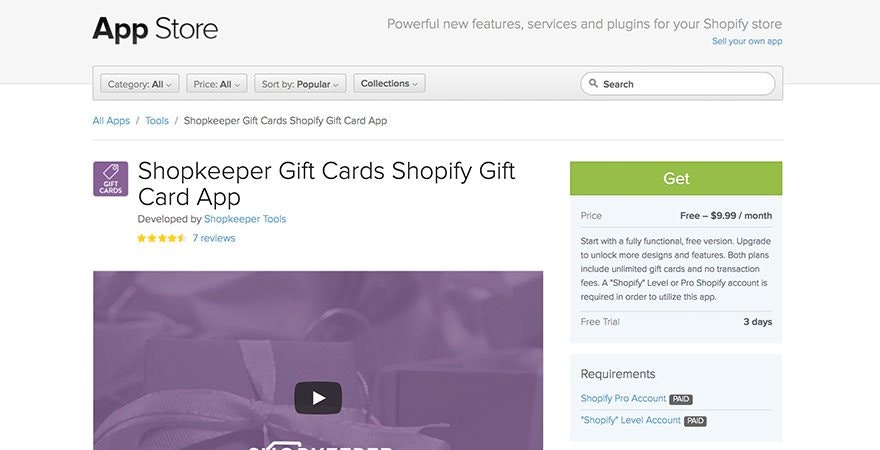Go to All Apps breadcrumb
Image resolution: width=880 pixels, height=450 pixels.
(x=111, y=121)
